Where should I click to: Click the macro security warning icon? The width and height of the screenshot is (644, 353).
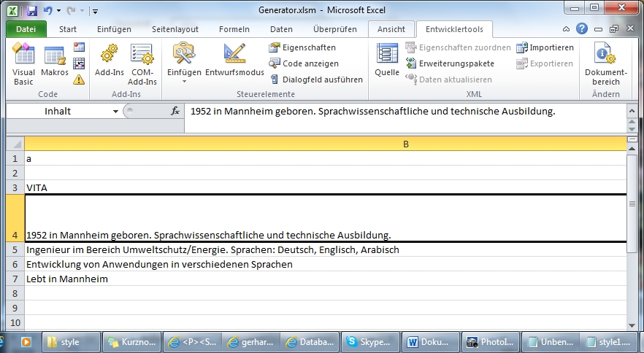(x=79, y=79)
